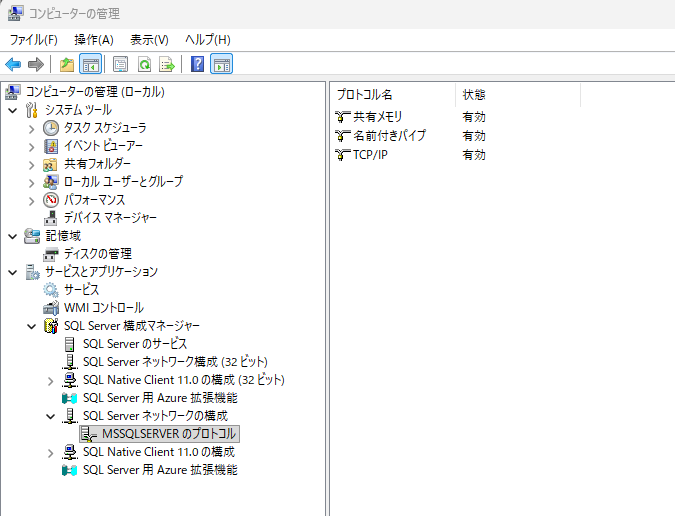The width and height of the screenshot is (675, 516).
Task: Toggle the Show/Hide Action Pane button
Action: pyautogui.click(x=221, y=65)
